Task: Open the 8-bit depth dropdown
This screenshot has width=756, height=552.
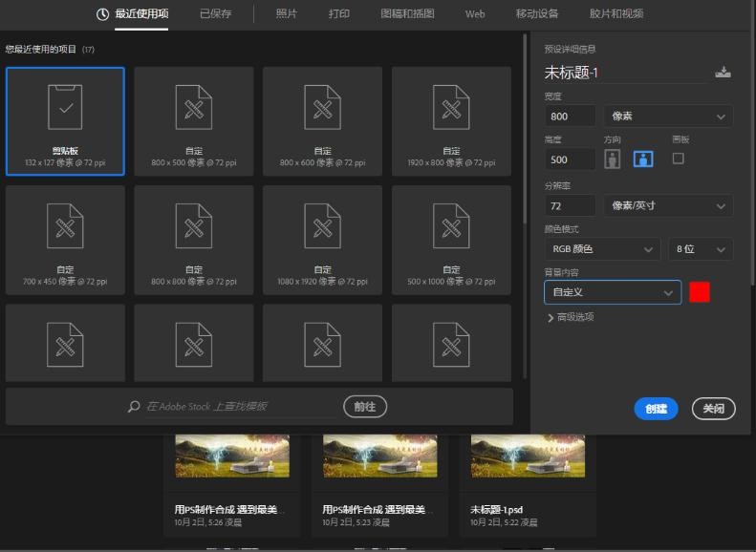Action: (701, 249)
